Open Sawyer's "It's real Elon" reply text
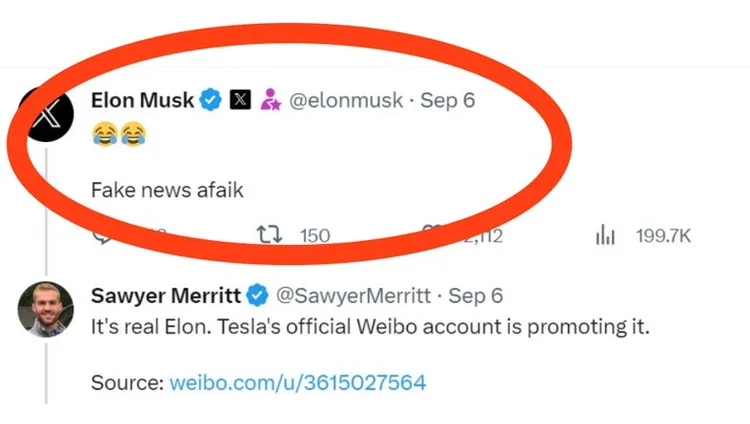Image resolution: width=750 pixels, height=424 pixels. click(370, 326)
